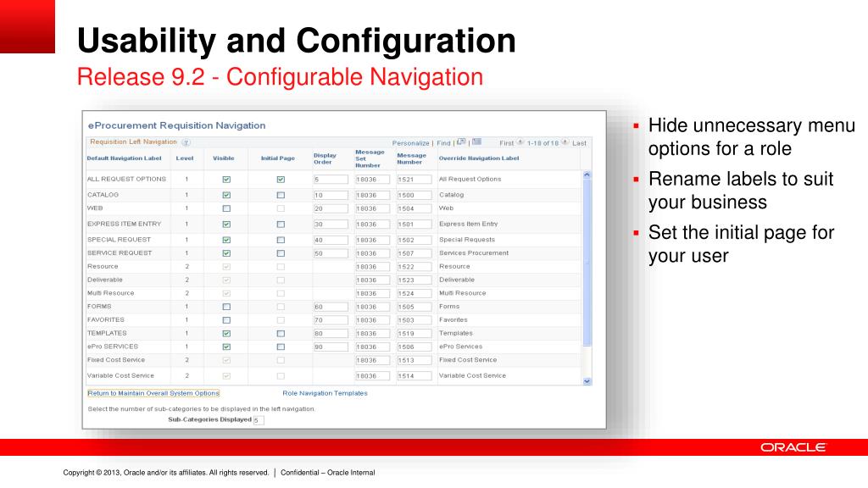Viewport: 868px width, 488px height.
Task: Toggle Visible checkbox for ALL REQUEST OPTIONS
Action: tap(226, 180)
